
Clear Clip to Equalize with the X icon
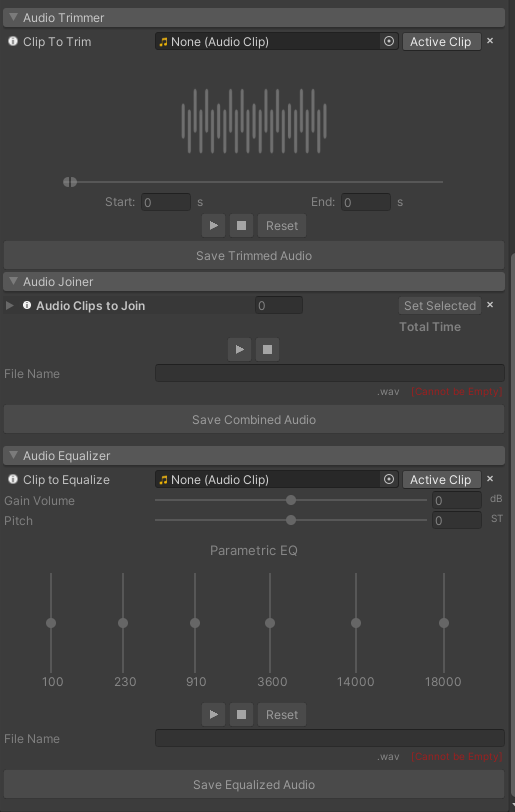(x=490, y=479)
